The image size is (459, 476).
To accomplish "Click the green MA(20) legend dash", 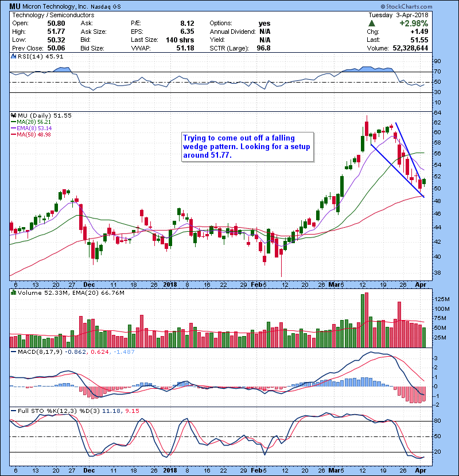I will coord(13,122).
